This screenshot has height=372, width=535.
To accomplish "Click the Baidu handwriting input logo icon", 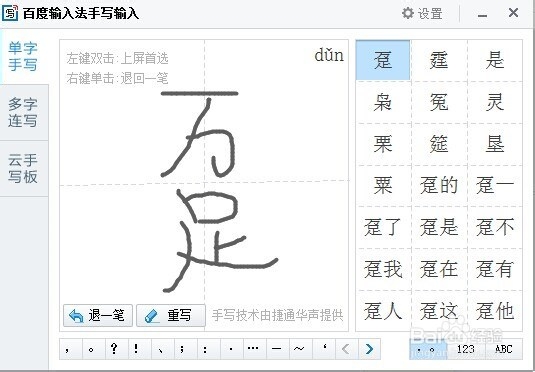I will coord(10,13).
